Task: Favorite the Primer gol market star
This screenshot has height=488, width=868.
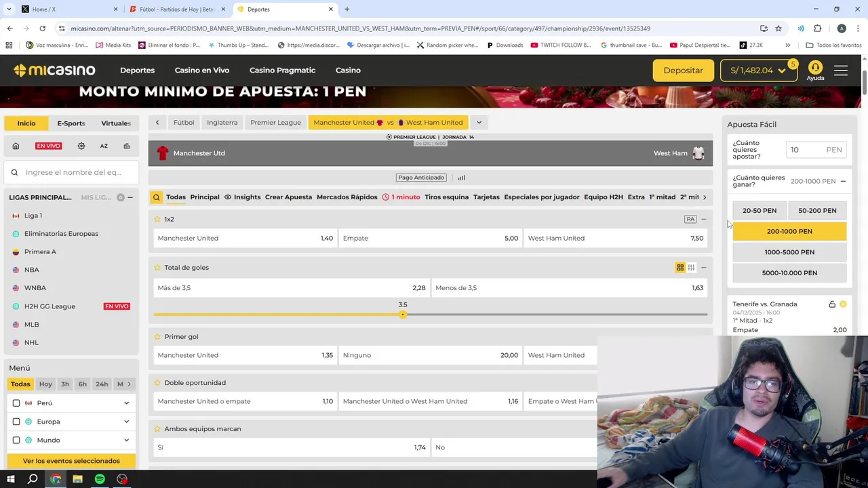Action: point(157,337)
